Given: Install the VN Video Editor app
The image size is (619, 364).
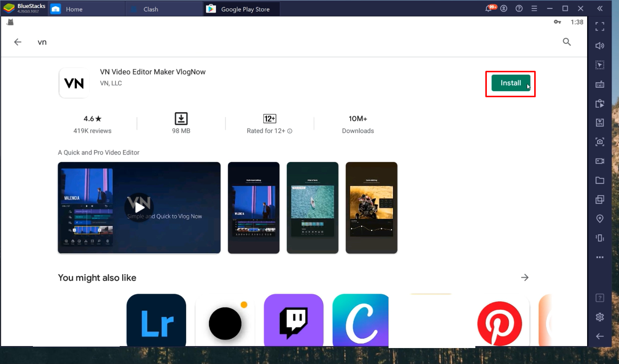Looking at the screenshot, I should (510, 83).
